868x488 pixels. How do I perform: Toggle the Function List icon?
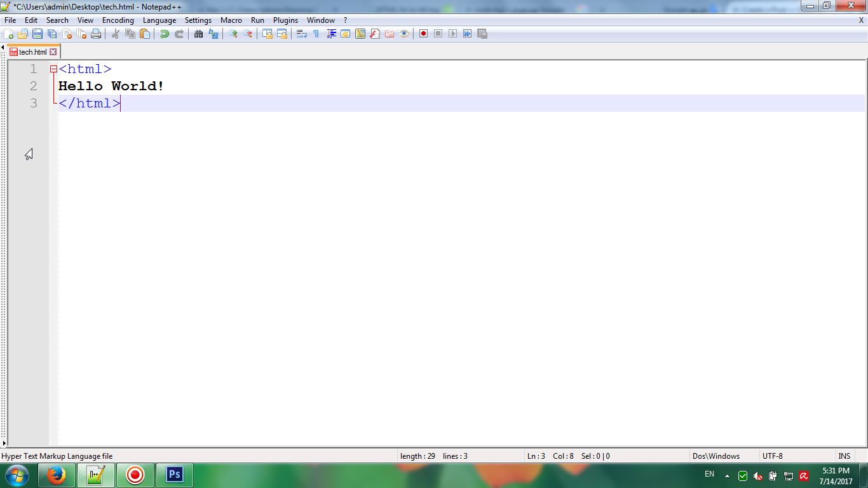click(375, 34)
